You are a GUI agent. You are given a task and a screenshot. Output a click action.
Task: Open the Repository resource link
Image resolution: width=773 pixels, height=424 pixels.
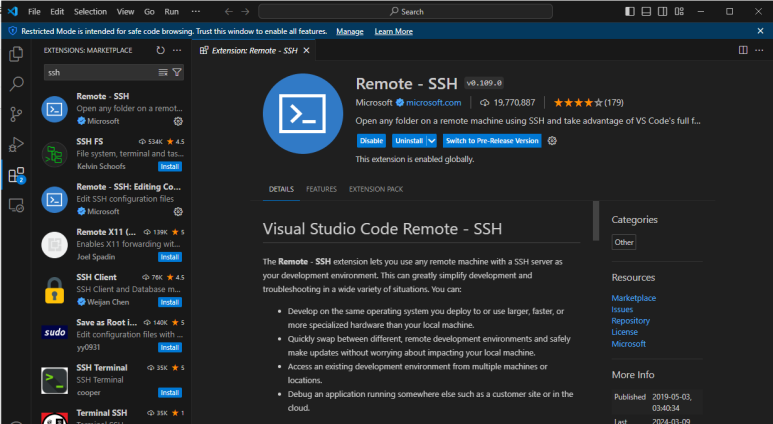click(x=631, y=321)
